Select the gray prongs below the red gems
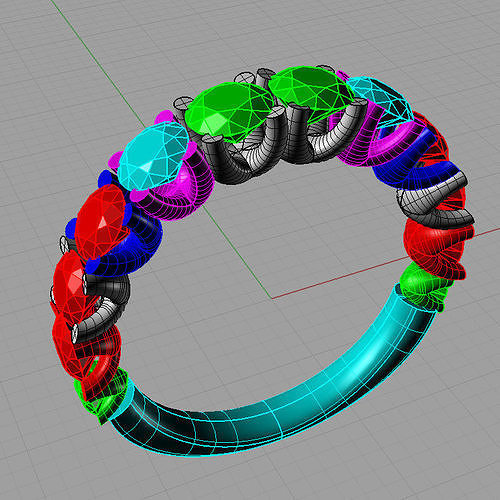The image size is (500, 500). click(x=100, y=307)
